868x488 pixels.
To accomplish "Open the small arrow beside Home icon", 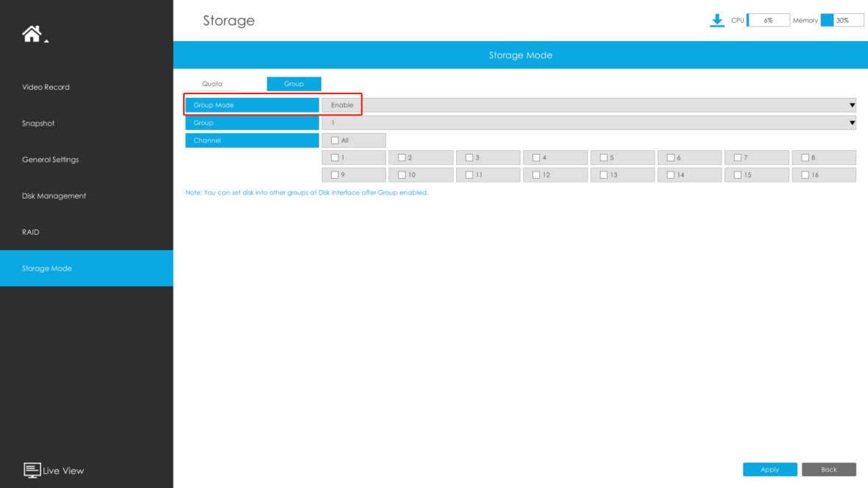I will click(46, 41).
